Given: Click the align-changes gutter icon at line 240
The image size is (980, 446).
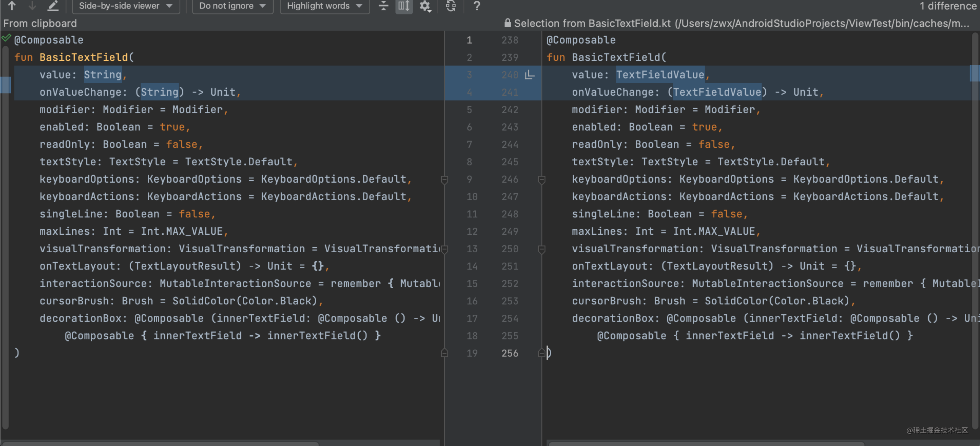Looking at the screenshot, I should 530,75.
